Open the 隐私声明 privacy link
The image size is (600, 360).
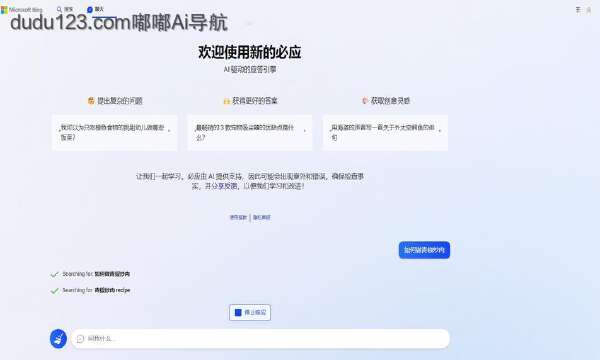262,217
